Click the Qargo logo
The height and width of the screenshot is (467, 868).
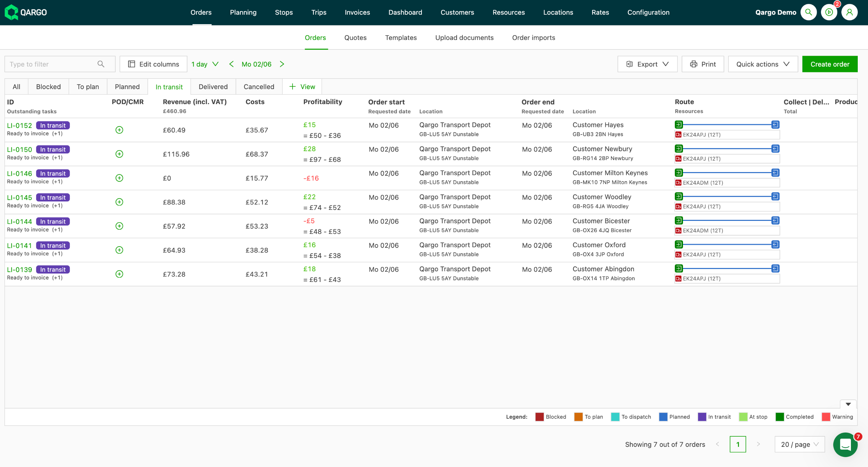tap(26, 12)
